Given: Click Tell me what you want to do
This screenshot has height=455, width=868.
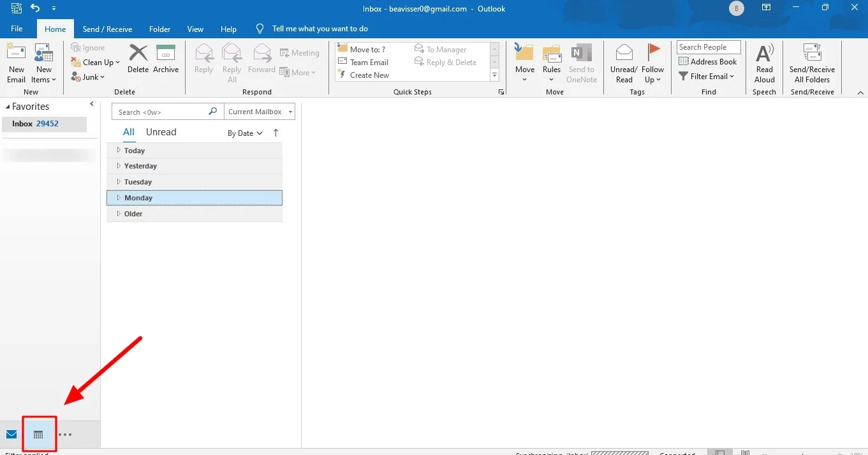Looking at the screenshot, I should point(312,29).
